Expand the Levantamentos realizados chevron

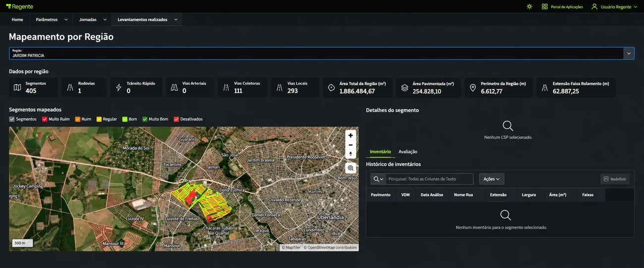[176, 20]
